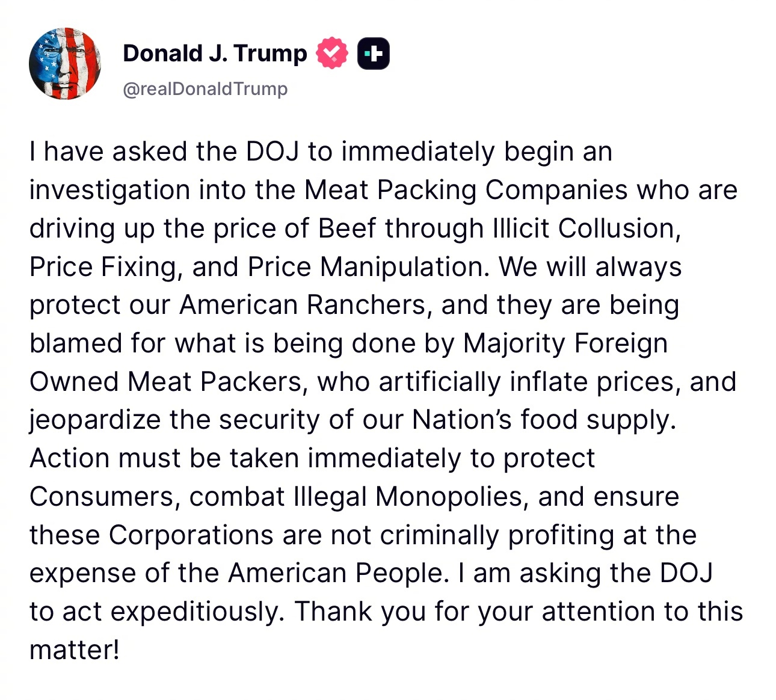
Task: Click the red verified checkmark badge
Action: coord(331,53)
